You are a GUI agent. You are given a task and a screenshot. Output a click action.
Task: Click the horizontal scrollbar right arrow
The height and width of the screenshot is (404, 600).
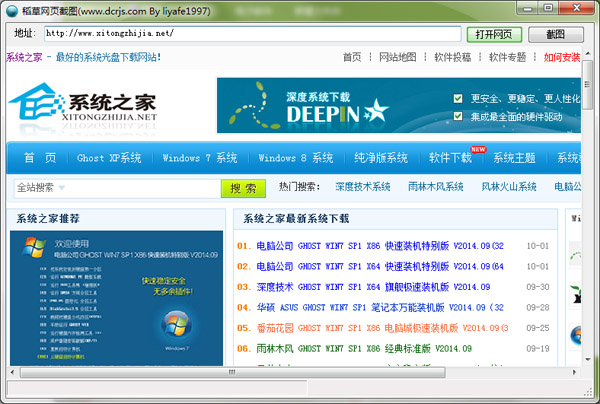574,372
